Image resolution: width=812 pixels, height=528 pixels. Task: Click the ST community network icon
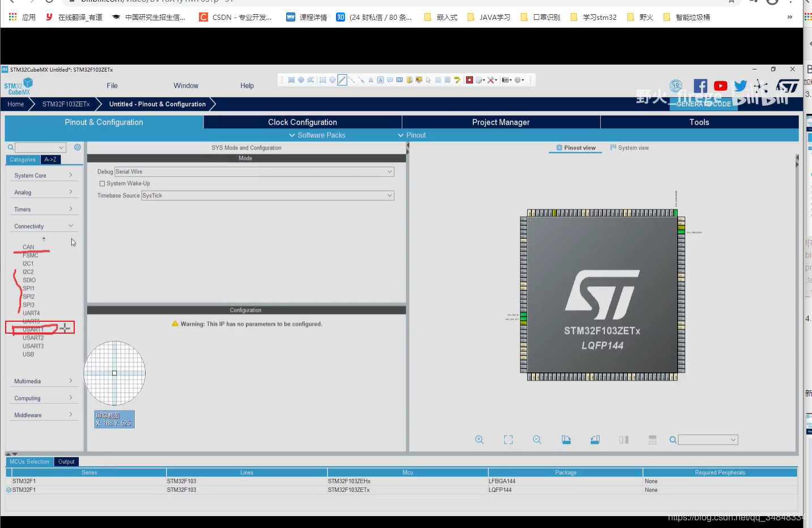[760, 86]
